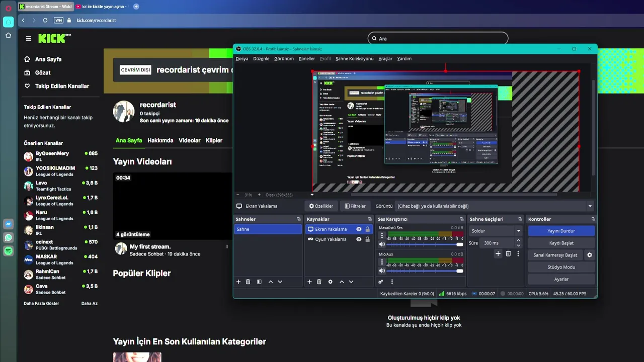Undock the Sahneler panel

[298, 219]
